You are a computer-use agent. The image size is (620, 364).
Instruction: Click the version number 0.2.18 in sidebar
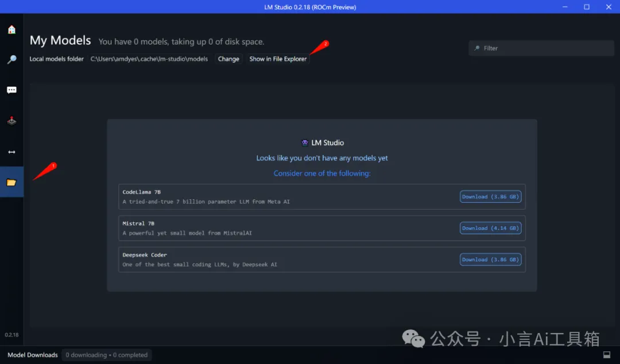[11, 335]
